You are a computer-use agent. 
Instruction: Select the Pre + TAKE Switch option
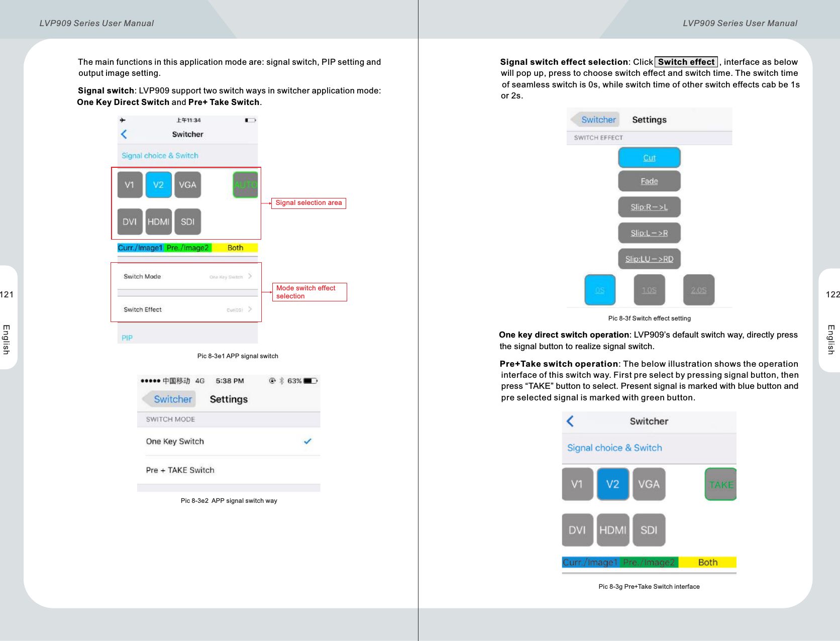coord(229,470)
